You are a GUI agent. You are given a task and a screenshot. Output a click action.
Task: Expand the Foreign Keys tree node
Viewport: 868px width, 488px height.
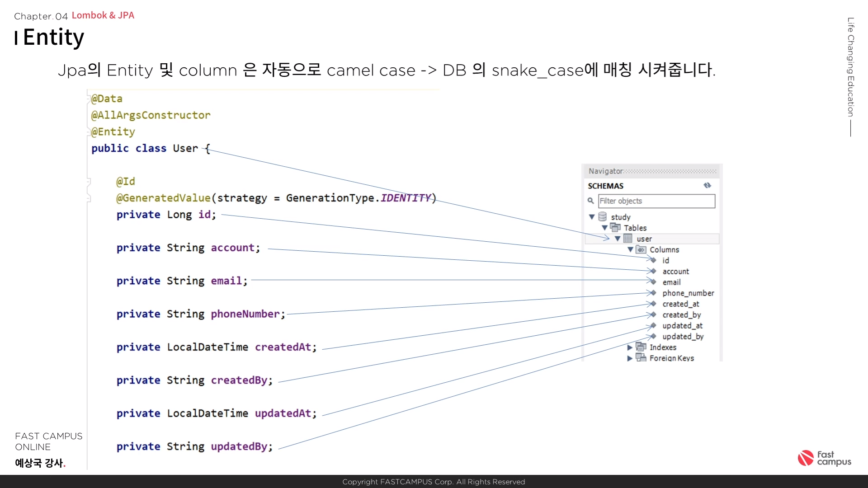pyautogui.click(x=630, y=358)
